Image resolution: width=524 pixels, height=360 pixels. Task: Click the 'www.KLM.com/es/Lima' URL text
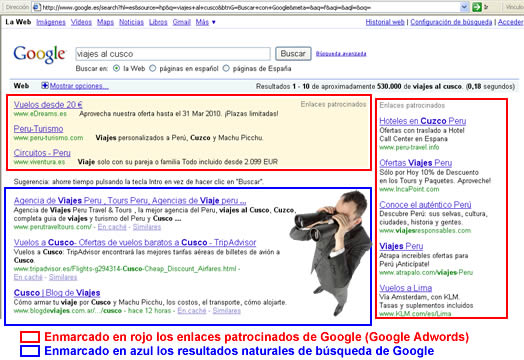[415, 314]
